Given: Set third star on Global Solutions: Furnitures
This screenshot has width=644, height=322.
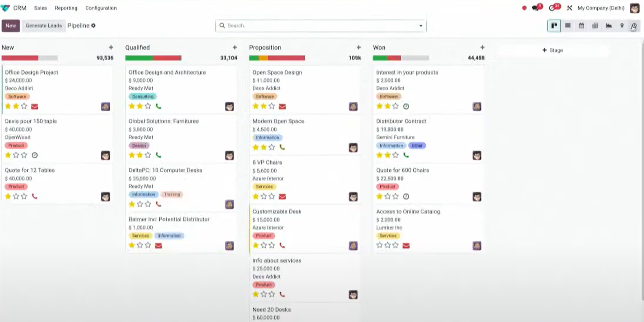Looking at the screenshot, I should pyautogui.click(x=147, y=155).
